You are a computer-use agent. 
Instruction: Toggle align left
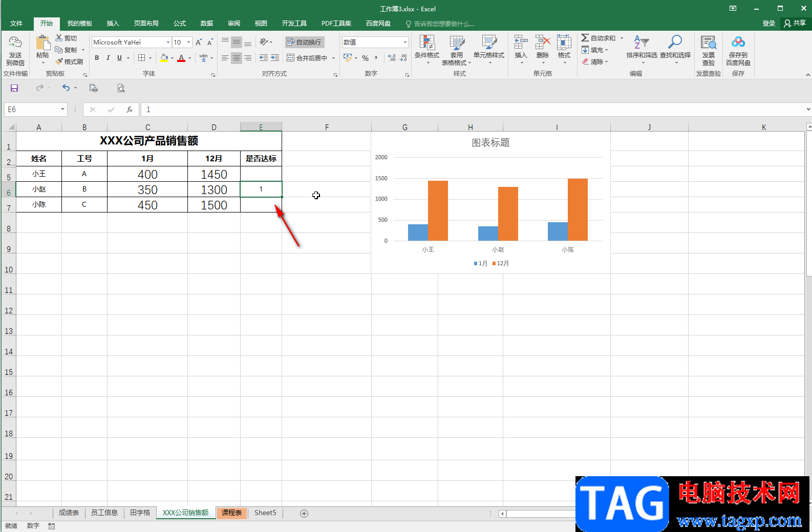[x=225, y=58]
